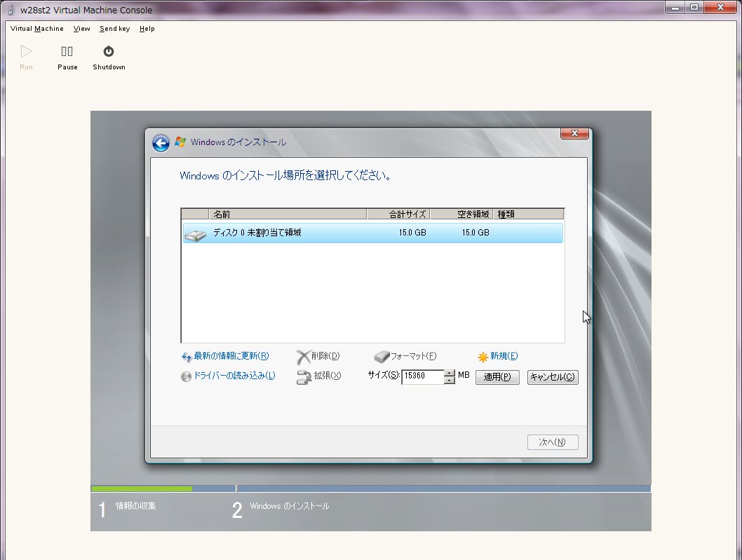
Task: Select the ディスク 0 未割り当て領域 row
Action: pyautogui.click(x=373, y=233)
